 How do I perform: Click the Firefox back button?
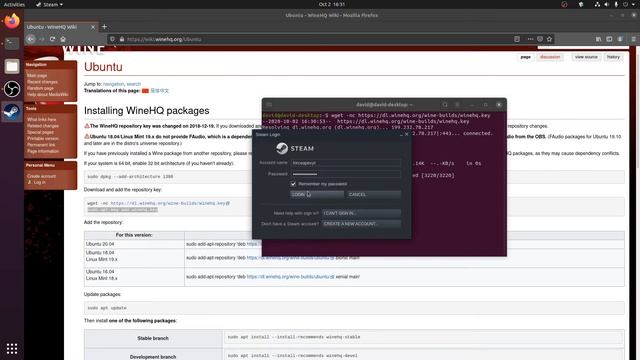pyautogui.click(x=31, y=39)
